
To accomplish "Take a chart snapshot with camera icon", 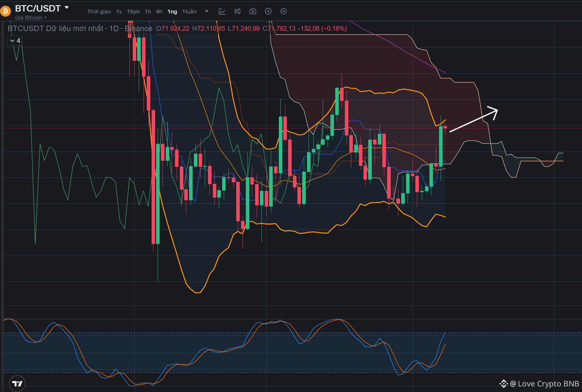I will [x=253, y=12].
